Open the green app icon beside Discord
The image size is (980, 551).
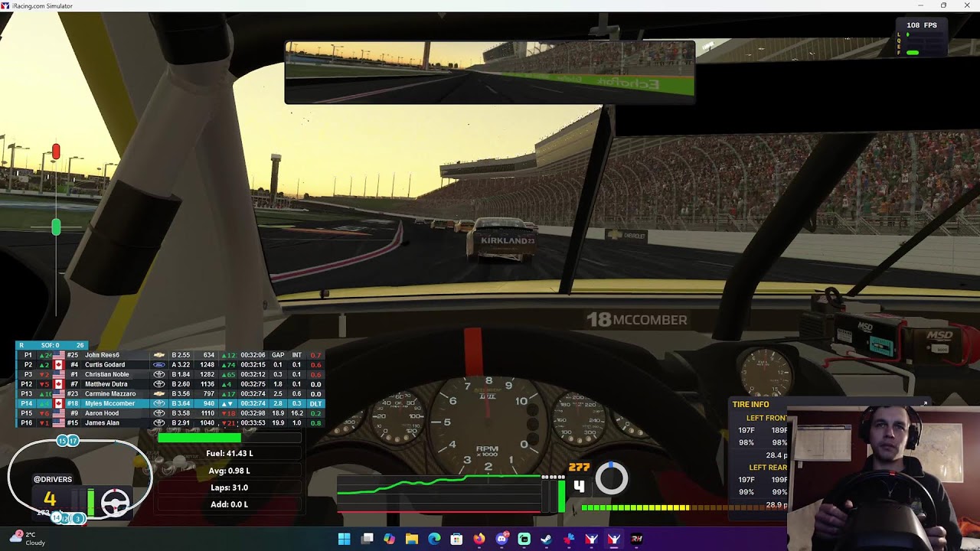pyautogui.click(x=524, y=539)
